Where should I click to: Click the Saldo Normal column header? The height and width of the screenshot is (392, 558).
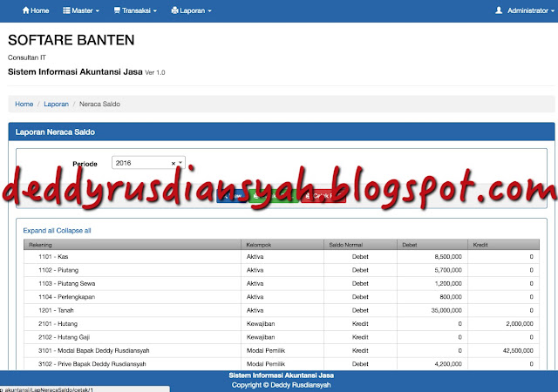(360, 245)
